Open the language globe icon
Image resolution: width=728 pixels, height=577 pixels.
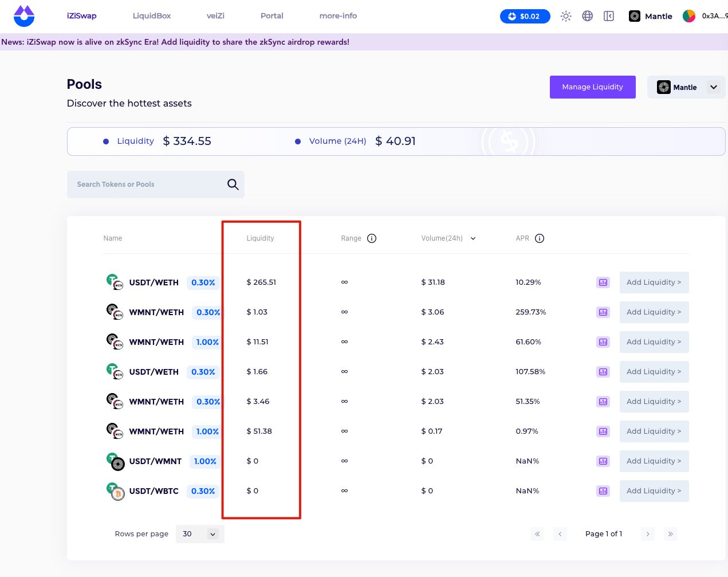click(587, 16)
